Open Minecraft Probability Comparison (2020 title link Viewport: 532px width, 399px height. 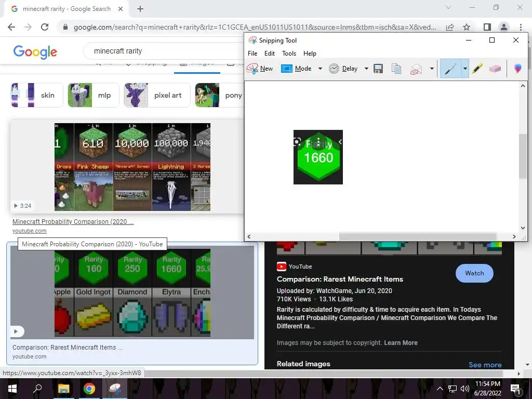pos(73,221)
